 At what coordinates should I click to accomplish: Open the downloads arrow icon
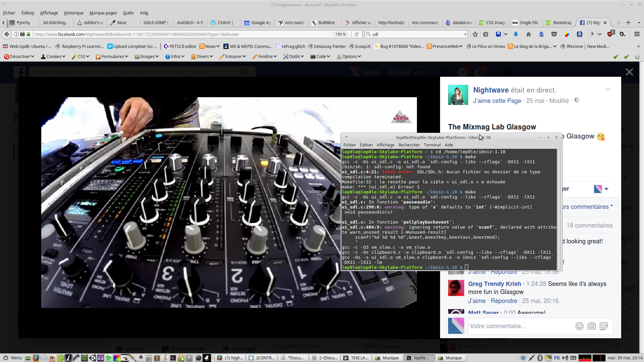click(x=516, y=34)
